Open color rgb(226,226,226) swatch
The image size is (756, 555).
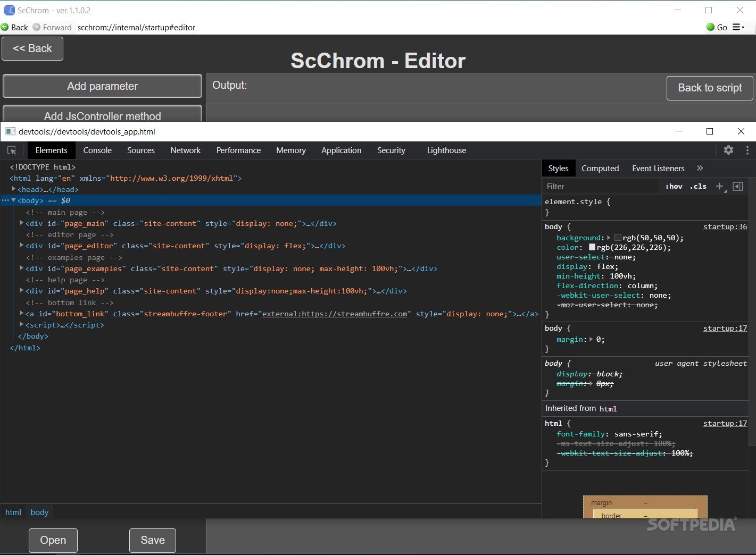tap(592, 247)
